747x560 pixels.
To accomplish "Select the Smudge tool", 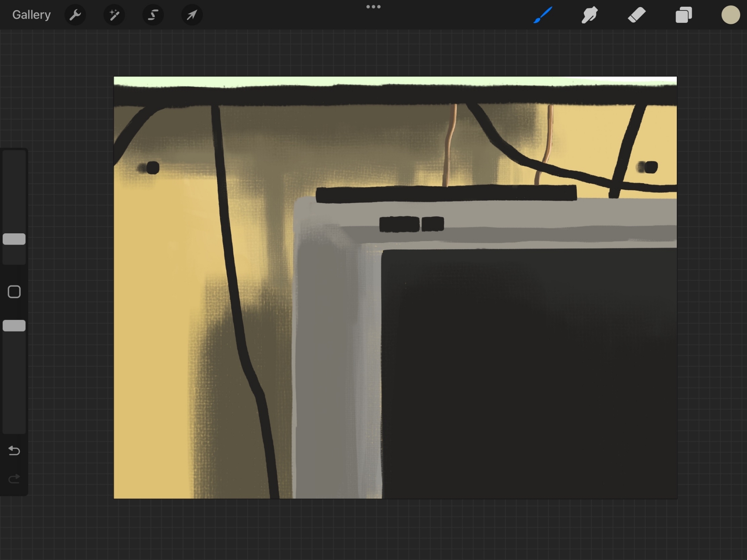I will [x=590, y=15].
